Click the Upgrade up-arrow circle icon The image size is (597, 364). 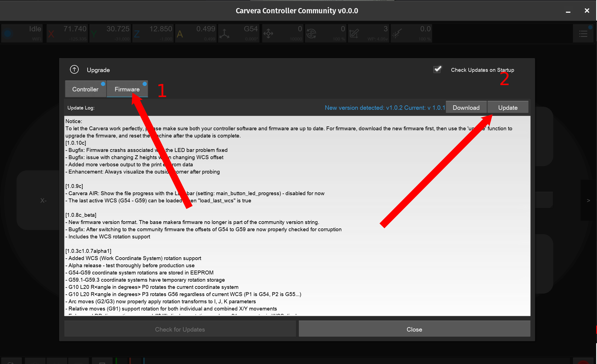tap(74, 70)
